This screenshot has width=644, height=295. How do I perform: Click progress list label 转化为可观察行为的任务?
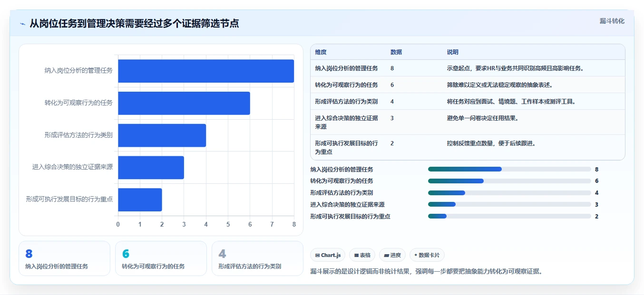click(x=342, y=181)
